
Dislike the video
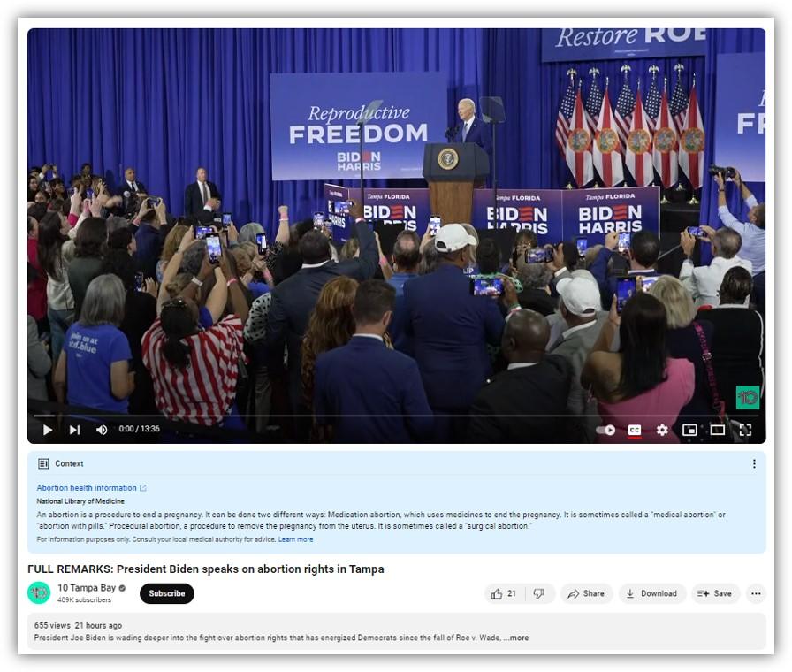pyautogui.click(x=539, y=593)
